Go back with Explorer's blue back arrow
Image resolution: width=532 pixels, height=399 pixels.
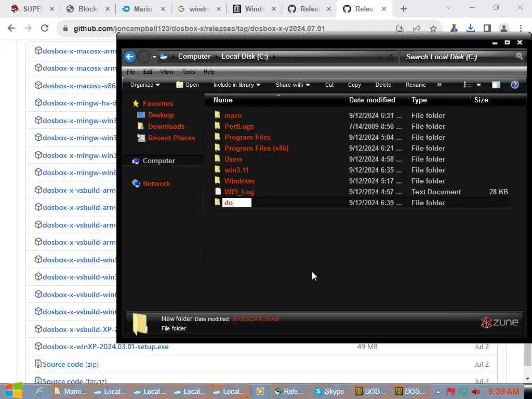129,57
